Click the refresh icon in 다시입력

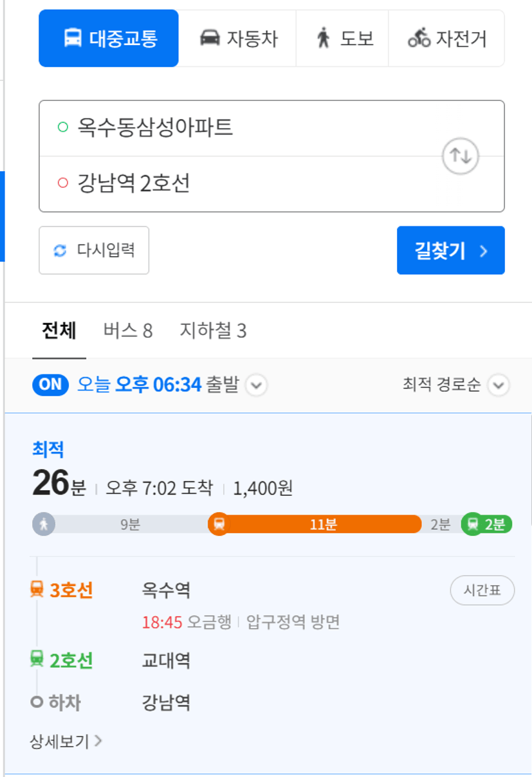(x=60, y=250)
